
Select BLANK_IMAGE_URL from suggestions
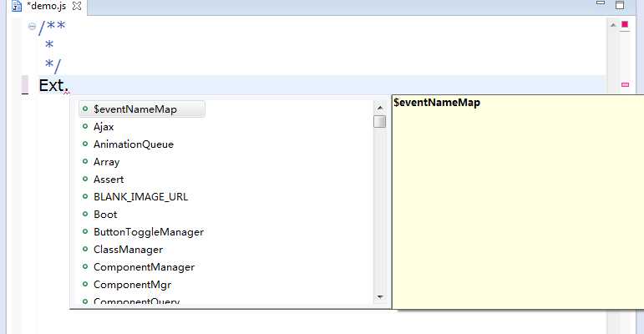point(140,197)
